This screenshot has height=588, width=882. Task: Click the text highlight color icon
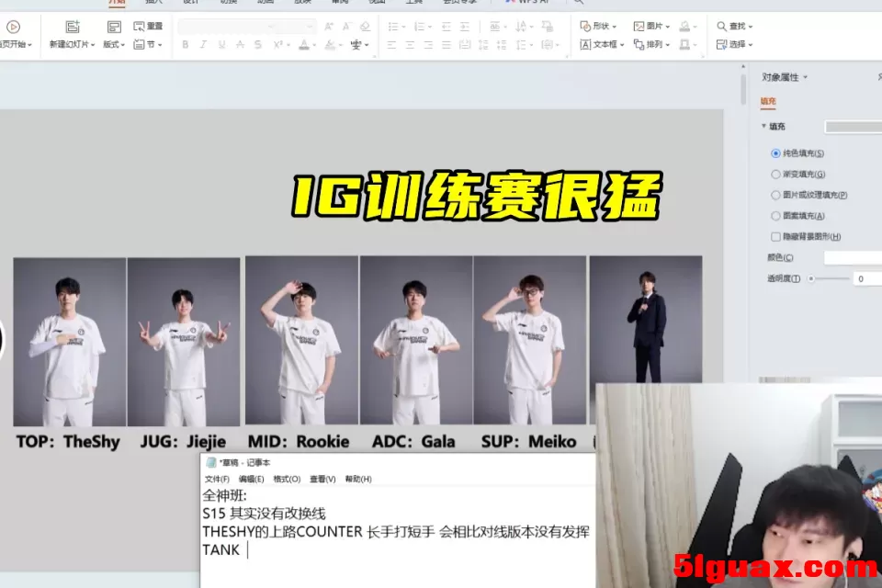click(330, 44)
